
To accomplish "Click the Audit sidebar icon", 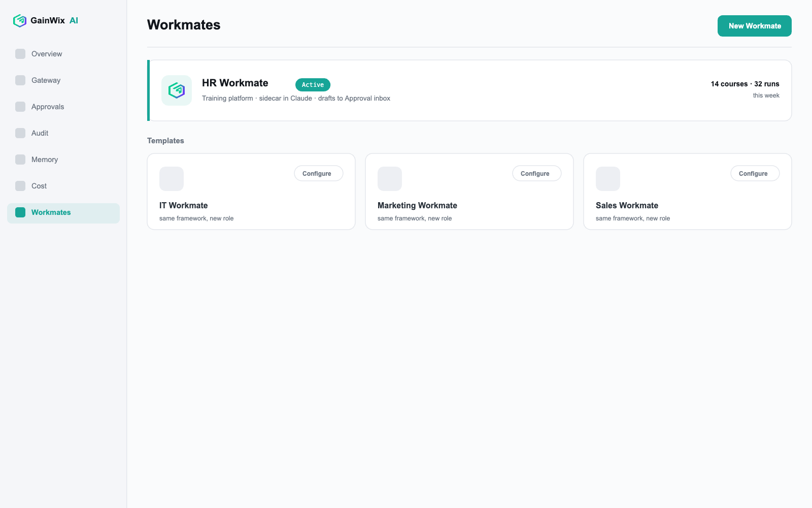I will click(x=20, y=133).
